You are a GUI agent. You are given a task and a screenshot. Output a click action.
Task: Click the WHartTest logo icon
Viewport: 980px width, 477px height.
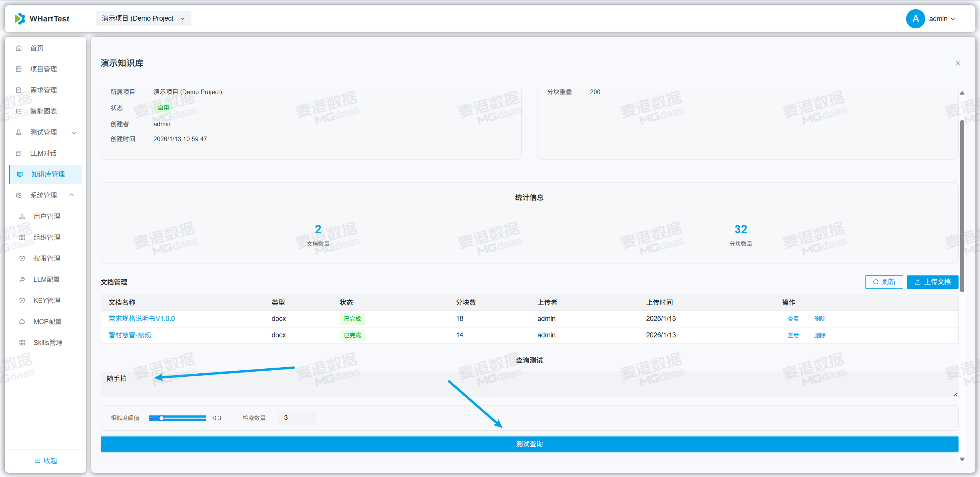coord(20,19)
